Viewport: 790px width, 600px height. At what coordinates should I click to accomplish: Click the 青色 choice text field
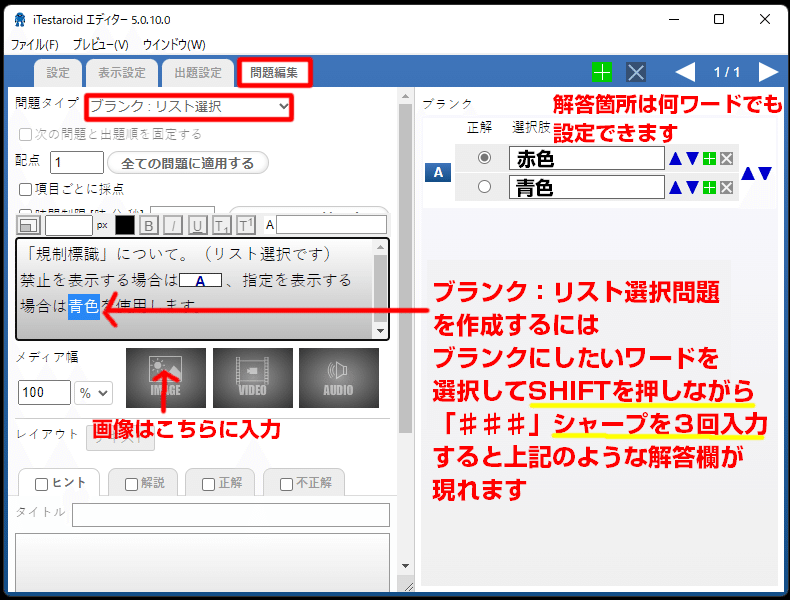pos(586,187)
